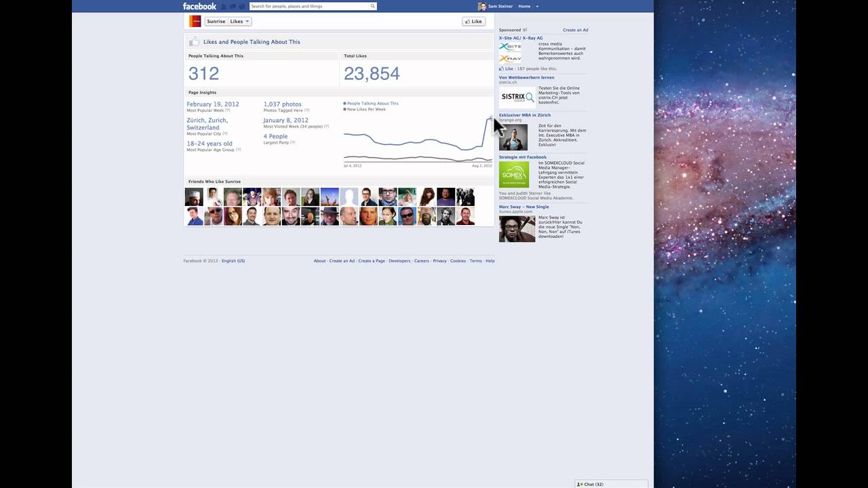Click the help [?] next to Most Popular City
This screenshot has width=868, height=488.
tap(225, 134)
